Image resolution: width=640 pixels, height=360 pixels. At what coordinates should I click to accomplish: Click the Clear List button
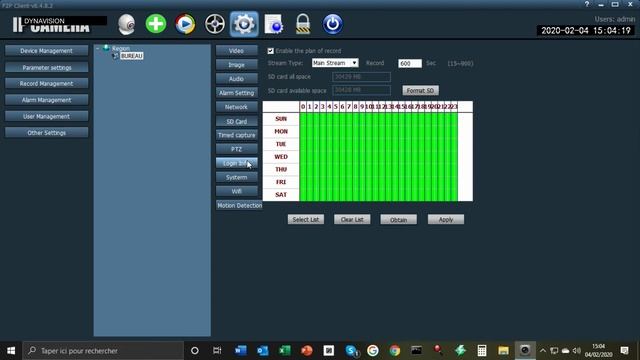point(352,220)
